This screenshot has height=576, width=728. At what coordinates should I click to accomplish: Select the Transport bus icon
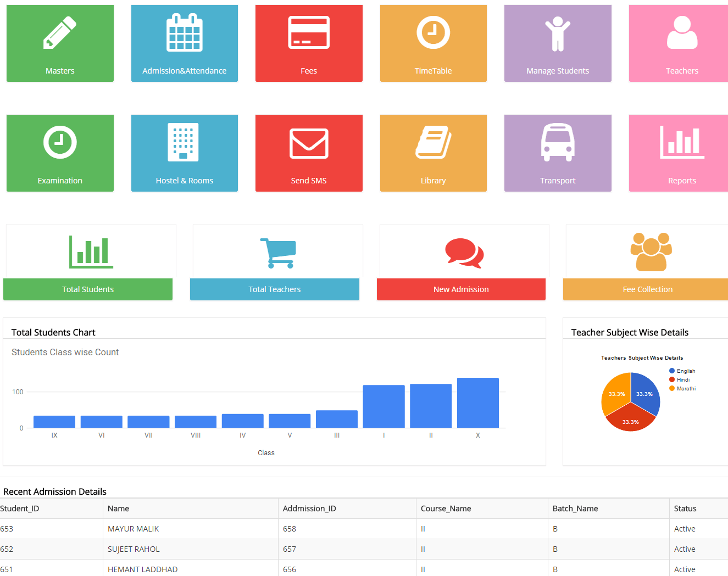[558, 142]
